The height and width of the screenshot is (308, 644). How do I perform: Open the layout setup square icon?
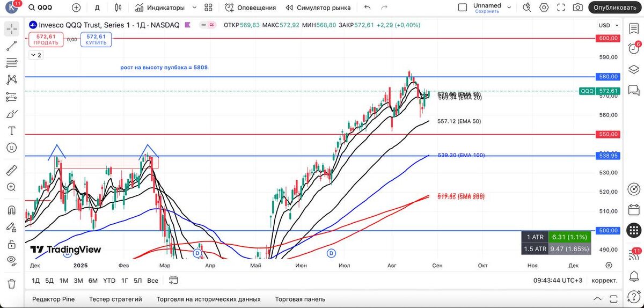(x=463, y=8)
